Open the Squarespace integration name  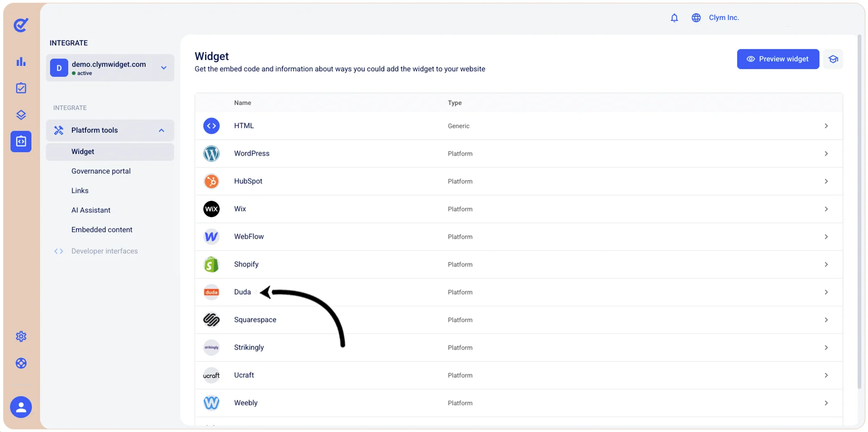(x=255, y=320)
